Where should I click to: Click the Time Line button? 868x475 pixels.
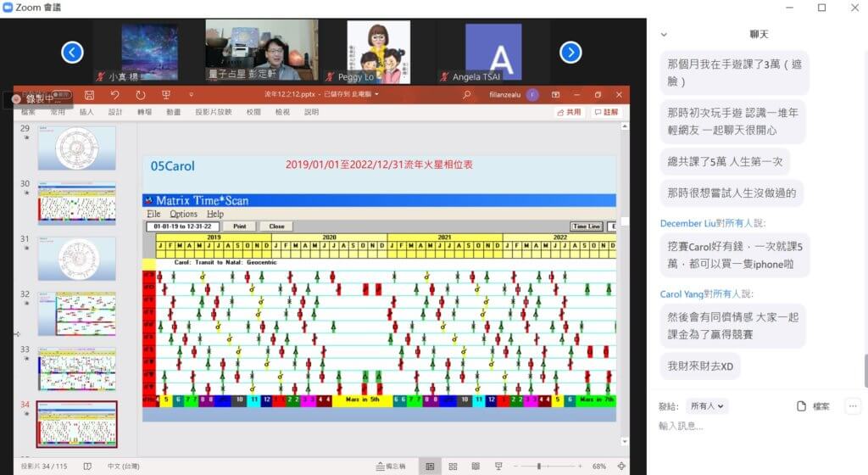pos(587,226)
